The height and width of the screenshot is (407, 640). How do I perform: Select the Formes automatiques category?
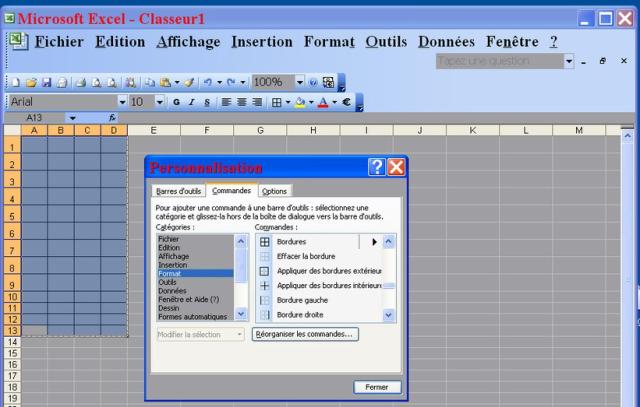195,317
